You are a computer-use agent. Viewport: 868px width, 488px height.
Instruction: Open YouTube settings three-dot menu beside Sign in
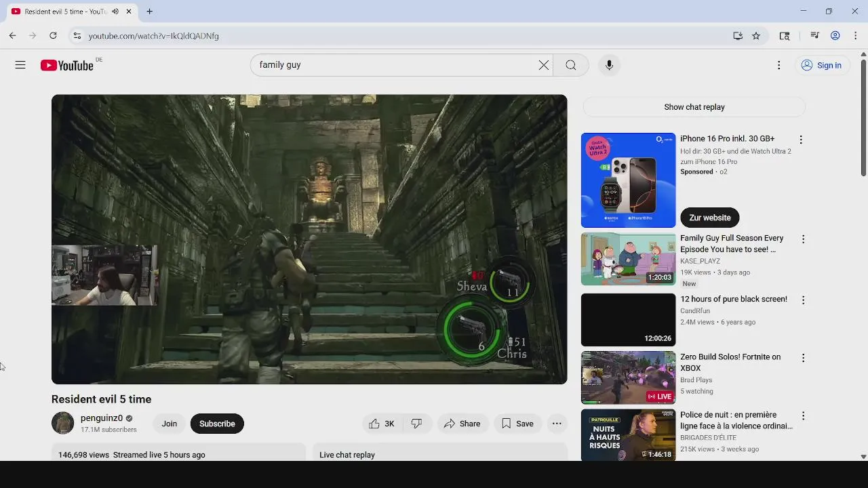pos(778,65)
